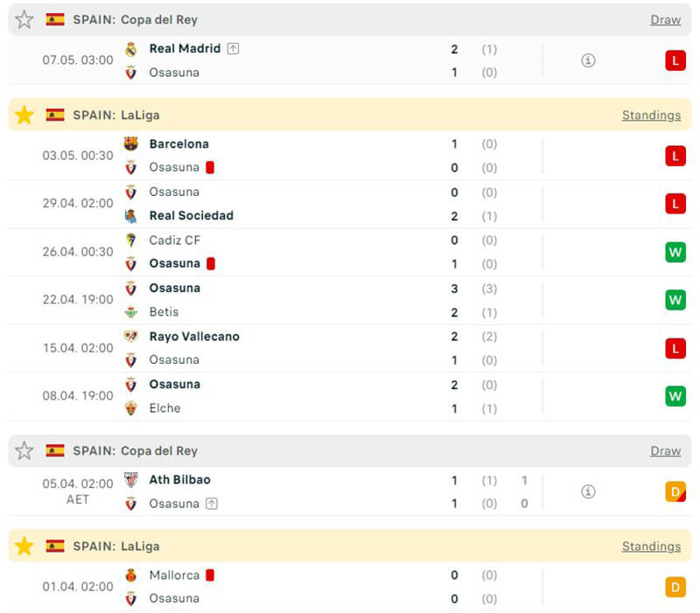Click the Rayo Vallecano team name
The image size is (700, 613).
click(194, 337)
